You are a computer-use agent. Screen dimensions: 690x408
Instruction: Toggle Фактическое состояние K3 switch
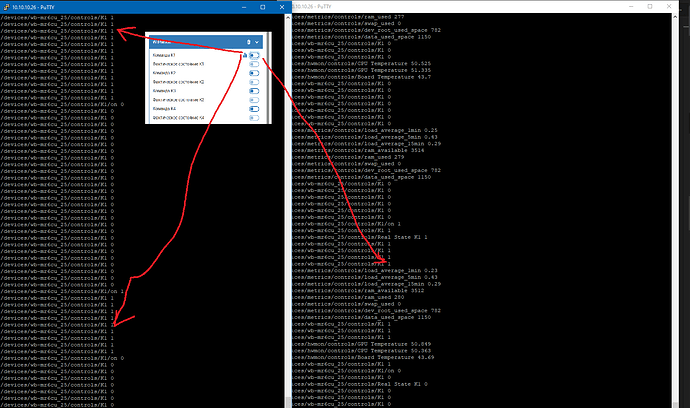pyautogui.click(x=254, y=100)
